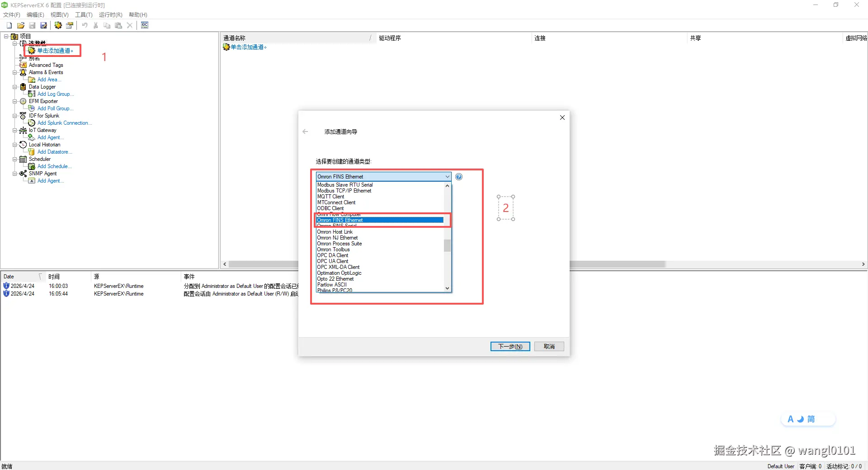
Task: Click the IDF for Splunk icon
Action: pyautogui.click(x=23, y=116)
